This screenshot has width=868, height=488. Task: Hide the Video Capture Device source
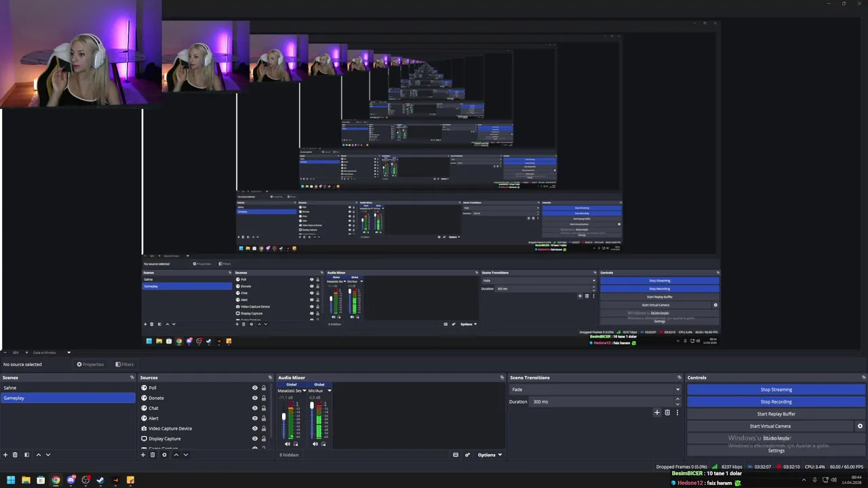click(255, 428)
